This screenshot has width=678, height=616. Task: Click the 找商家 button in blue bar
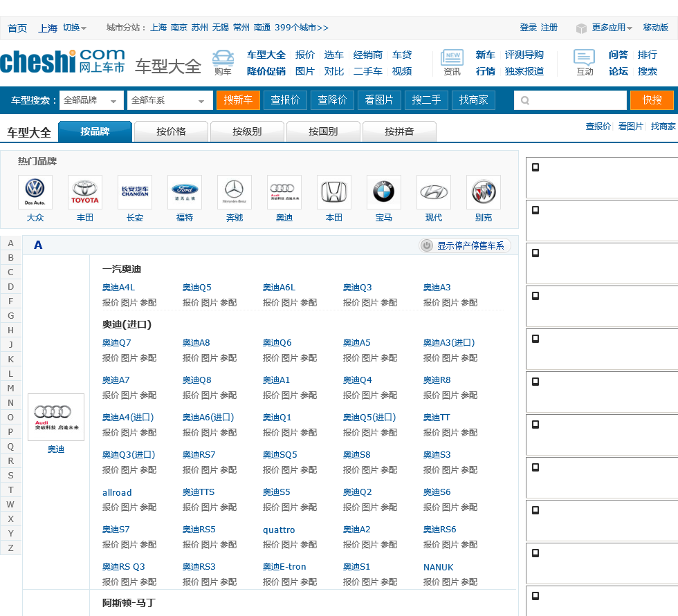pos(473,100)
